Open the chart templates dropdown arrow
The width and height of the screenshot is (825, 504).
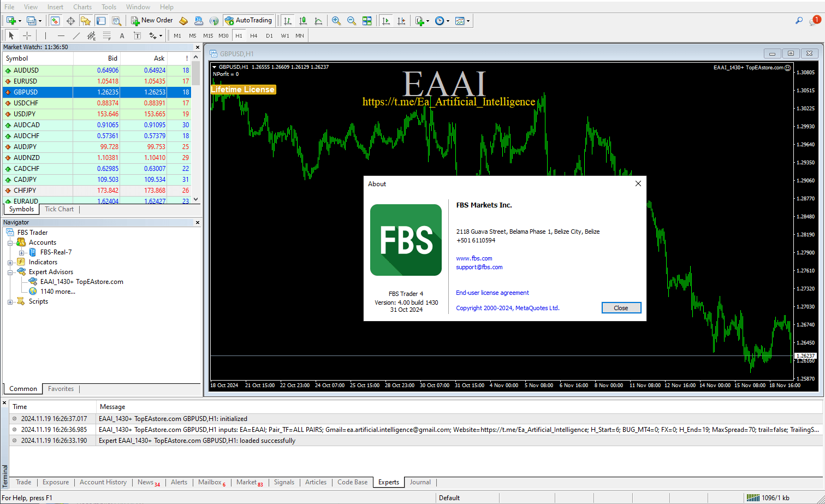pos(468,21)
